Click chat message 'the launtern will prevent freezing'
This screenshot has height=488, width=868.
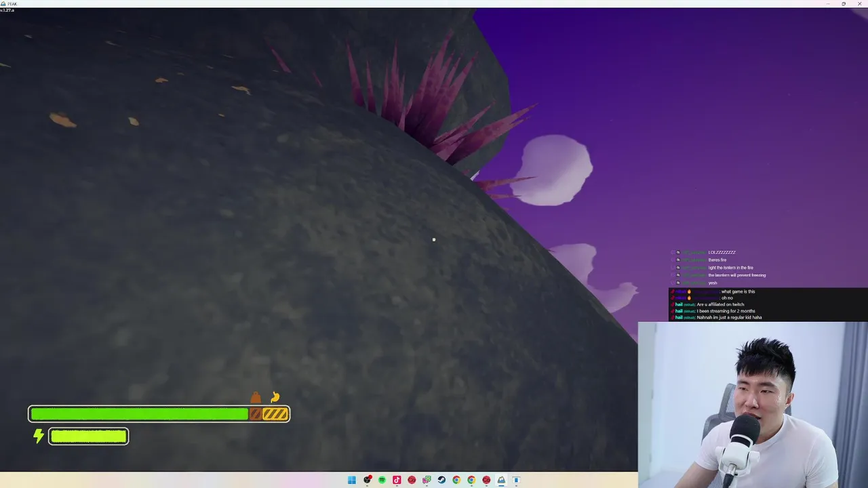(x=737, y=275)
